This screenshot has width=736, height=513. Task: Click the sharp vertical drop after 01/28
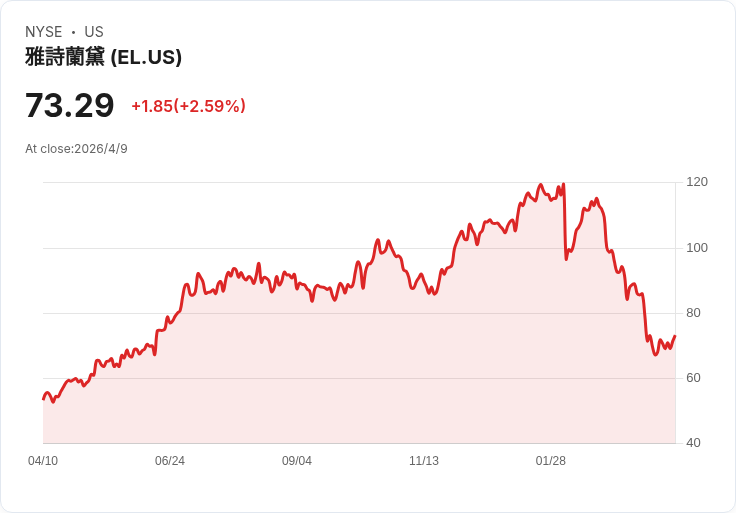pyautogui.click(x=565, y=225)
